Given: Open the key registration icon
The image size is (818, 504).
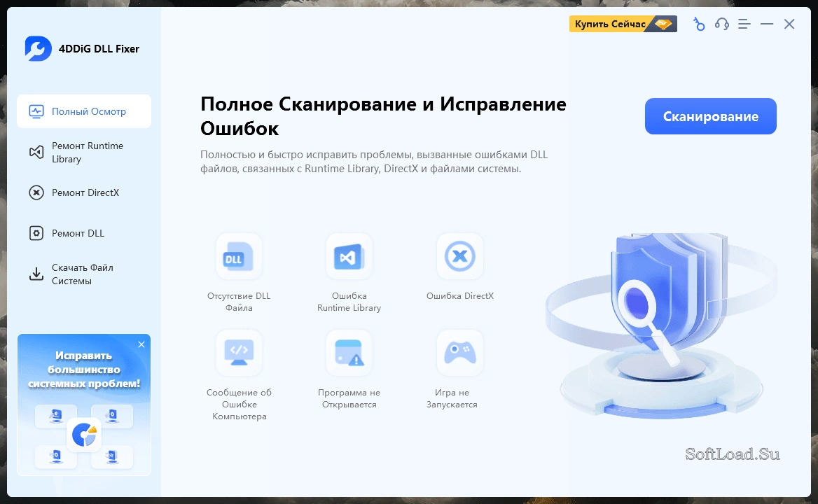Looking at the screenshot, I should click(698, 24).
